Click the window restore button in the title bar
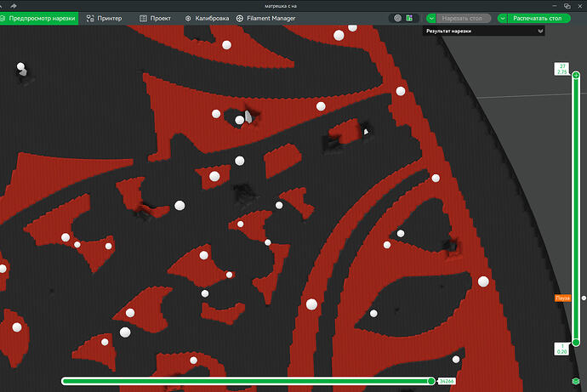This screenshot has height=392, width=587. pyautogui.click(x=567, y=6)
